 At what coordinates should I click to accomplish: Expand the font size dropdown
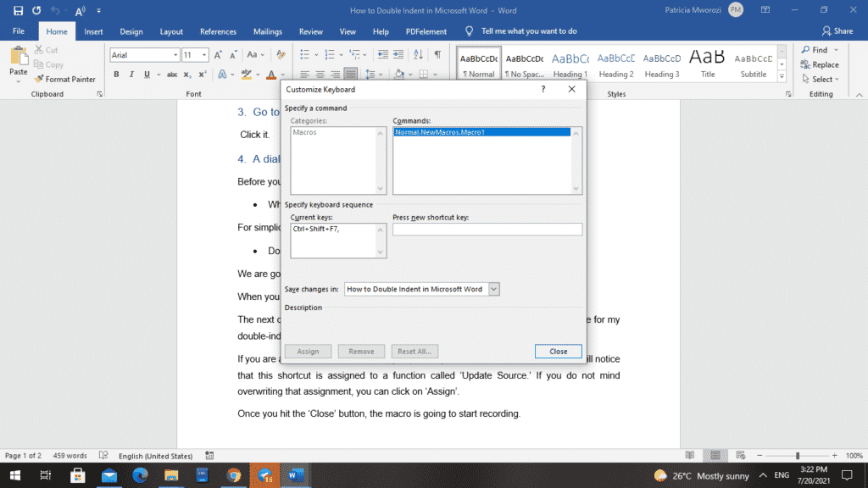click(204, 55)
